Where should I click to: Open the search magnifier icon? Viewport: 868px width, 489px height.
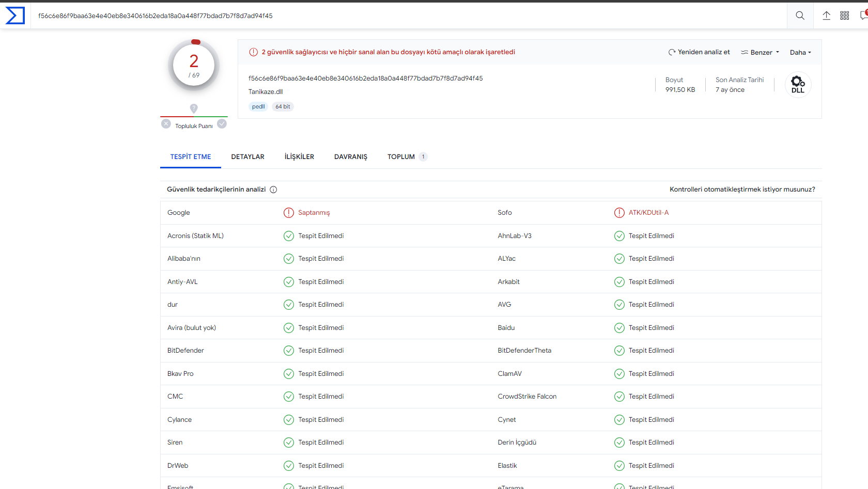click(x=800, y=15)
